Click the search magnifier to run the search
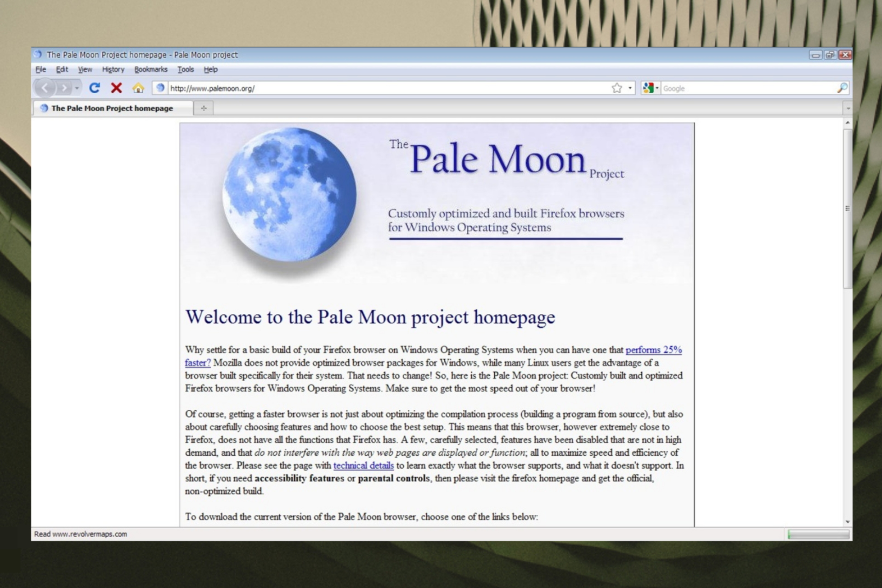This screenshot has height=588, width=882. (x=843, y=88)
